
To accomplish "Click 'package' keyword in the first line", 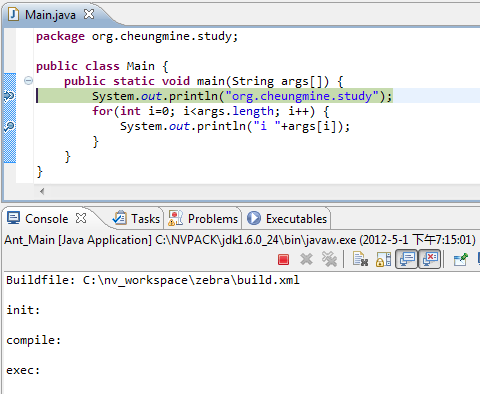I will point(60,36).
